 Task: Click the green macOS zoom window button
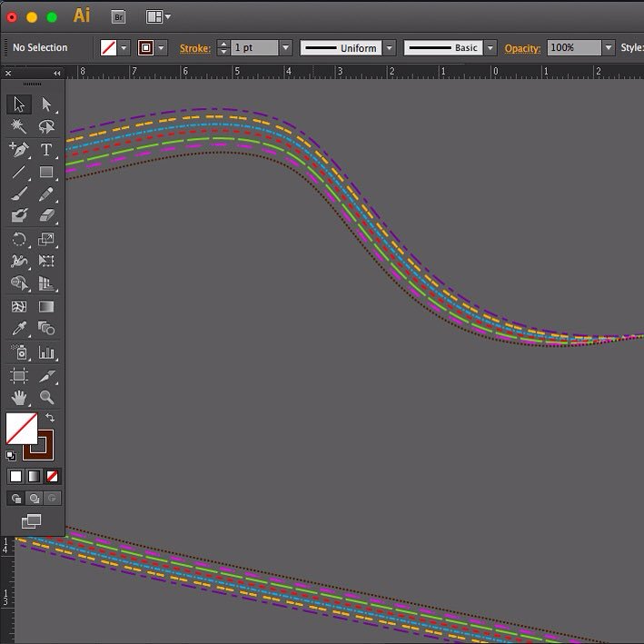[x=52, y=17]
